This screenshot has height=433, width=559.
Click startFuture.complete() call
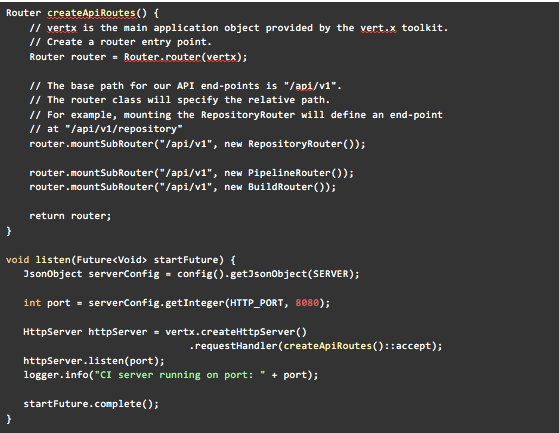tap(91, 404)
